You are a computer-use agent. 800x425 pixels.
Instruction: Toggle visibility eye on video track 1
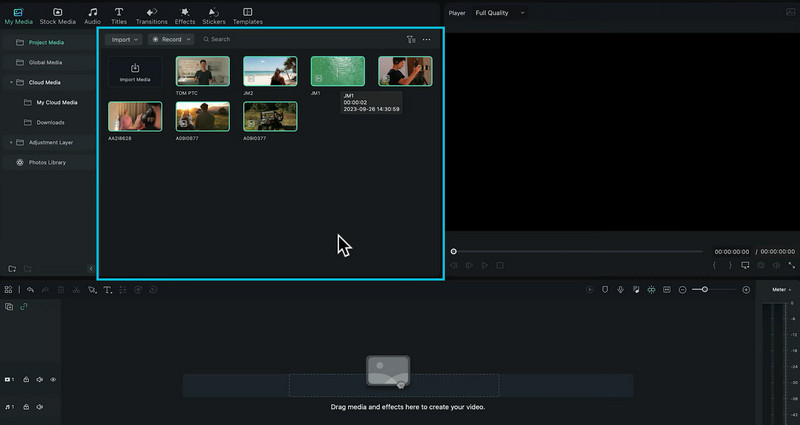click(x=53, y=380)
